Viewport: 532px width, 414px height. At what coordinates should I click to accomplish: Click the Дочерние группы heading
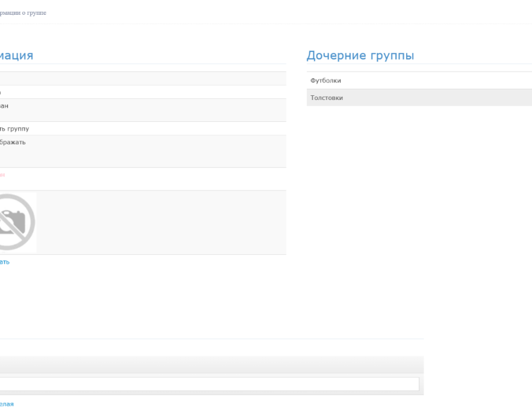pos(361,56)
